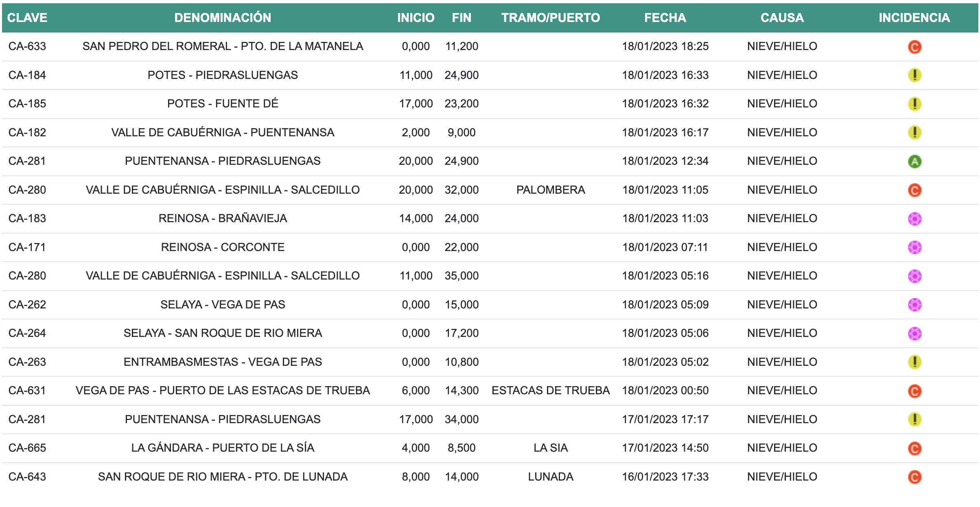Select road code CA-665
This screenshot has width=980, height=507.
(27, 448)
